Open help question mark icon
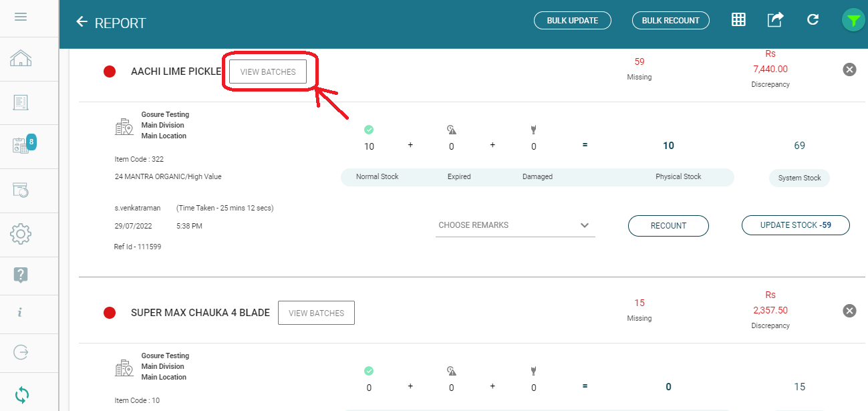868x411 pixels. pos(21,275)
